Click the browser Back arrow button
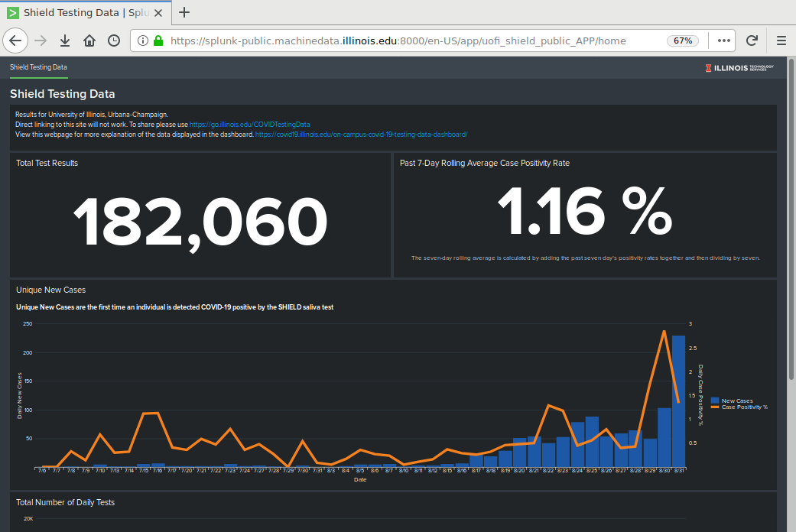The height and width of the screenshot is (532, 796). [x=17, y=41]
